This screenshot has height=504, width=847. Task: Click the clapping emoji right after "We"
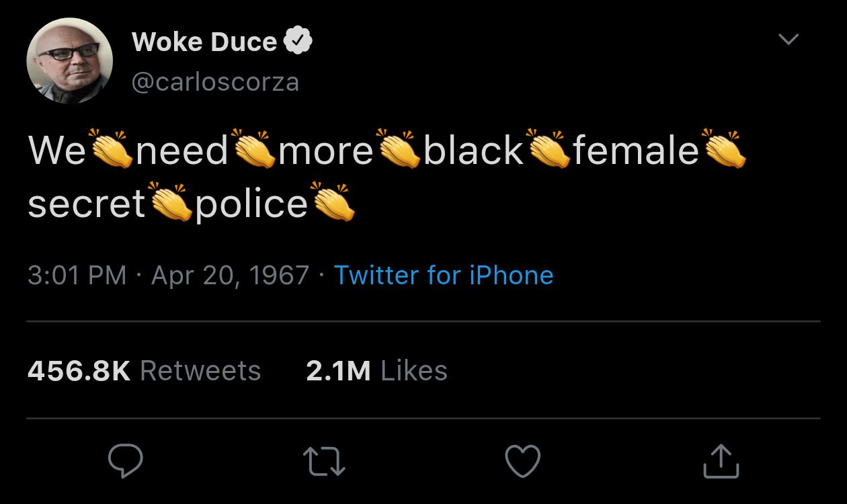tap(111, 149)
